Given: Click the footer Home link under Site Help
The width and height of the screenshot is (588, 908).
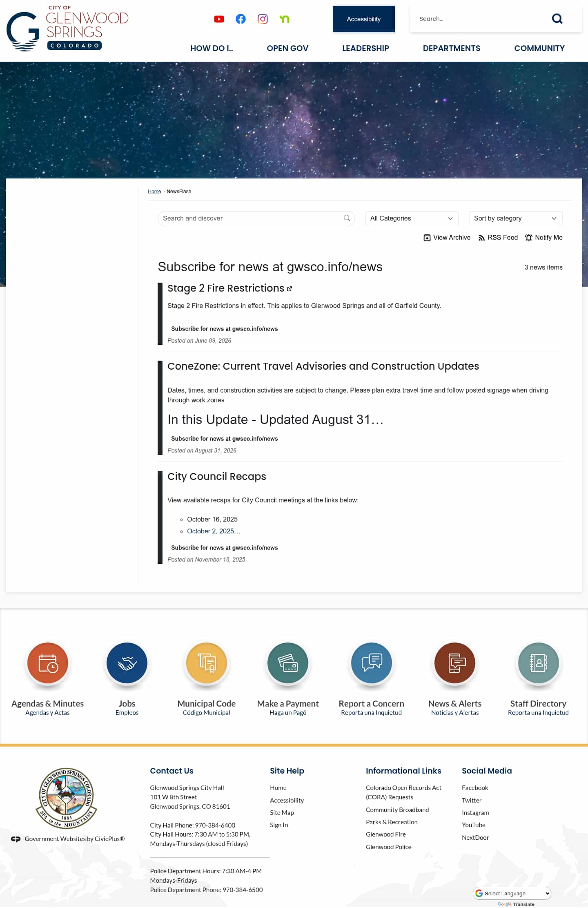Looking at the screenshot, I should 278,788.
